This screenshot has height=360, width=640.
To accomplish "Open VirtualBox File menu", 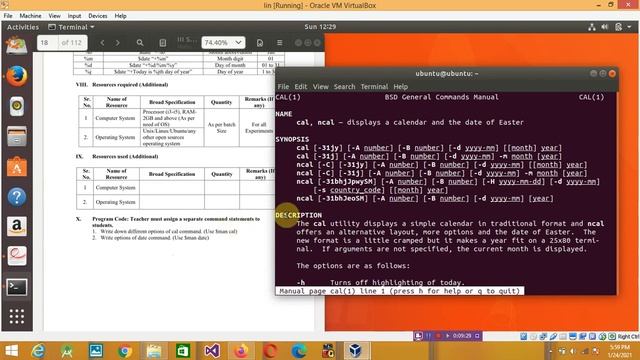I will tap(8, 16).
